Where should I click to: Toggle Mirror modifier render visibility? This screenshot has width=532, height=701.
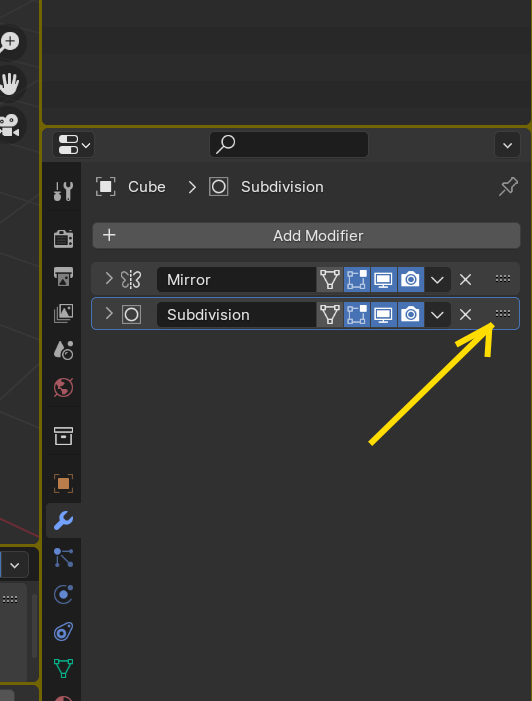(x=410, y=280)
